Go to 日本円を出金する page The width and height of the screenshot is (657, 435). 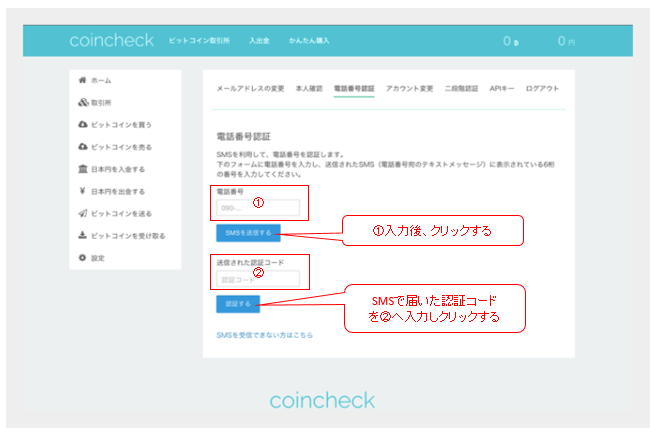coord(118,192)
